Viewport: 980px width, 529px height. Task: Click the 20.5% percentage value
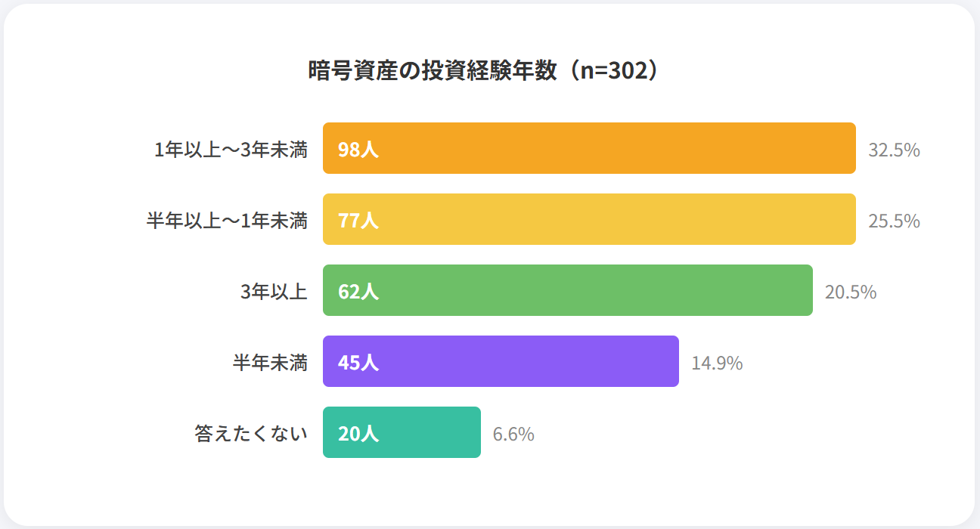[851, 292]
